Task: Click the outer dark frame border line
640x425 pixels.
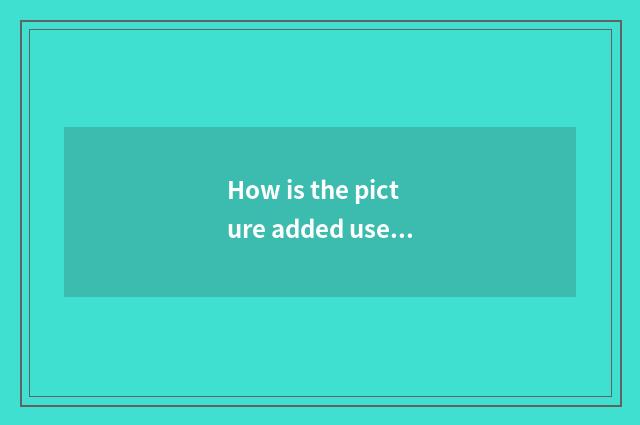Action: coord(320,21)
